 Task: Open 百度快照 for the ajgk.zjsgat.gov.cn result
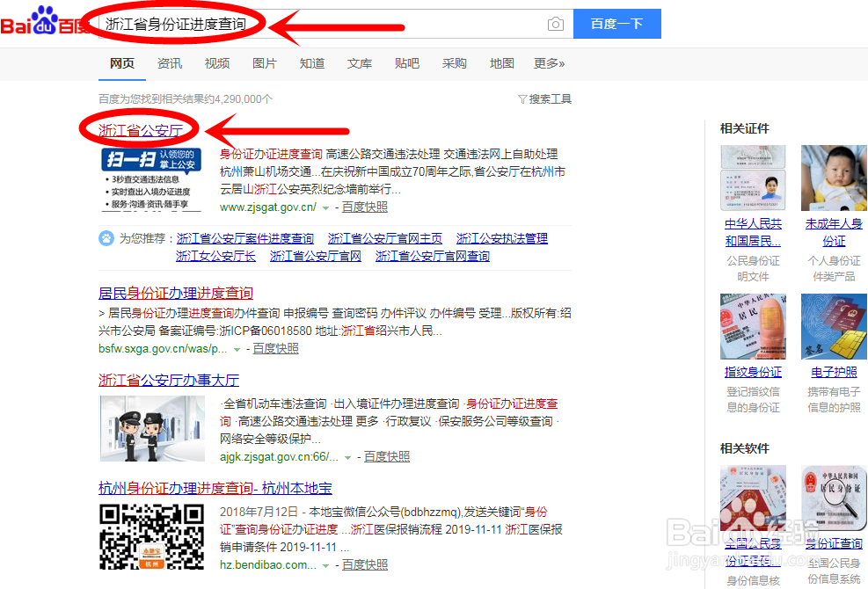pyautogui.click(x=387, y=457)
